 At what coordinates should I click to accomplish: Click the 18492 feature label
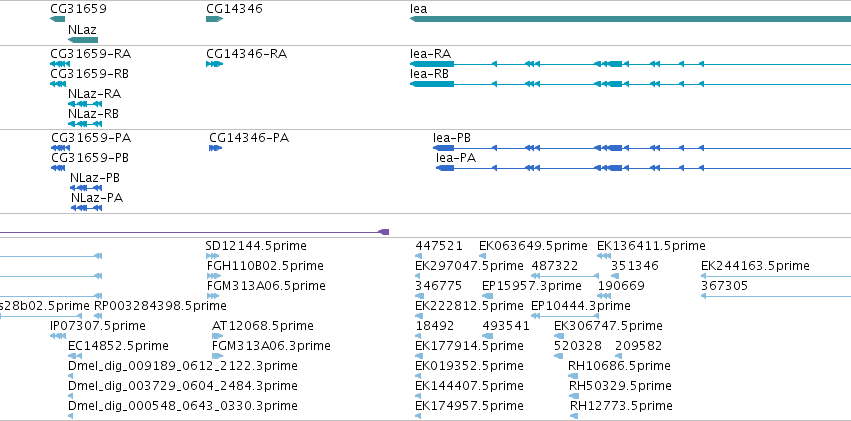click(x=435, y=326)
